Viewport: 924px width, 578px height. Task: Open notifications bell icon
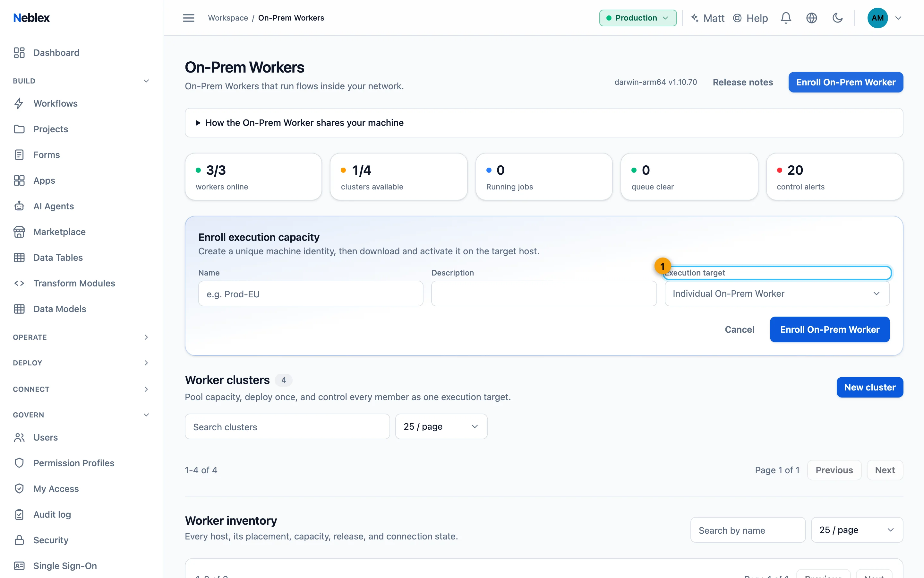pos(786,18)
